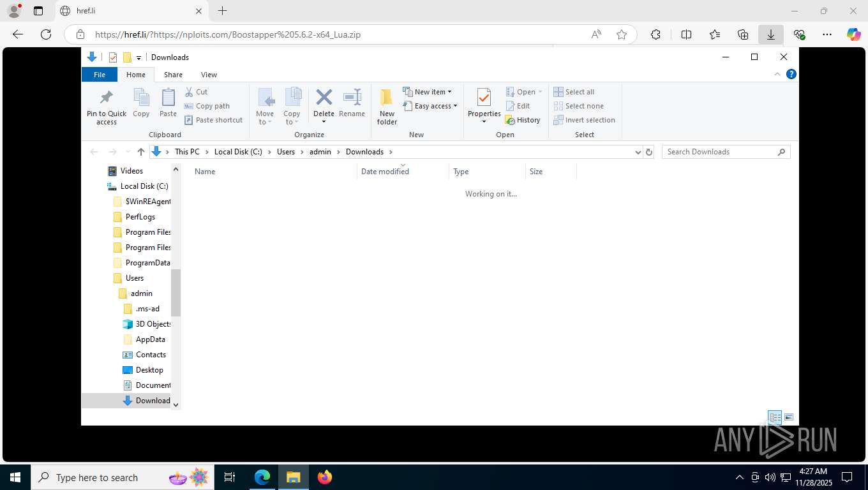Image resolution: width=868 pixels, height=490 pixels.
Task: Open the New item dropdown
Action: point(428,92)
